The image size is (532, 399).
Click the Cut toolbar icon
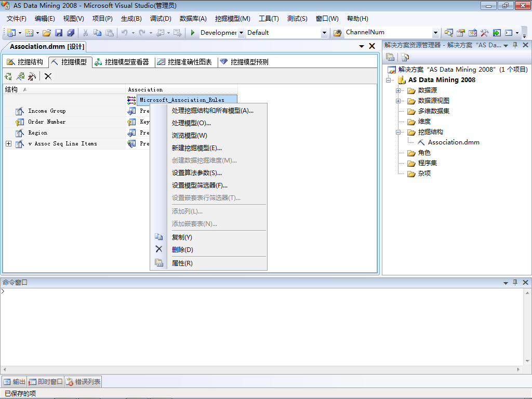[86, 33]
